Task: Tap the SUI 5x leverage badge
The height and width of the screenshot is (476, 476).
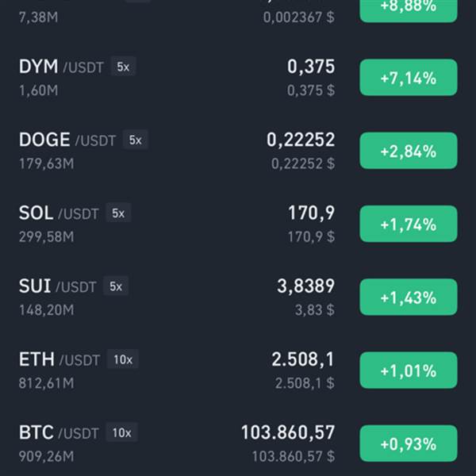Action: pyautogui.click(x=116, y=286)
